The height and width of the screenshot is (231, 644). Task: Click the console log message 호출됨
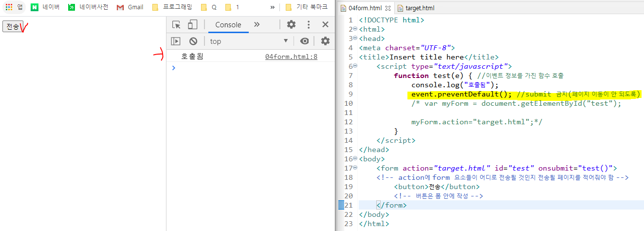click(192, 57)
